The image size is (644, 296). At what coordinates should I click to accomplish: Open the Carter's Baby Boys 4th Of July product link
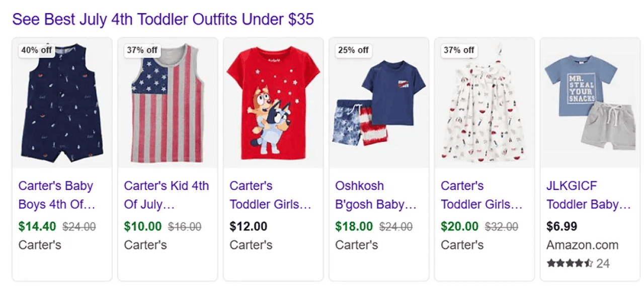click(x=55, y=195)
